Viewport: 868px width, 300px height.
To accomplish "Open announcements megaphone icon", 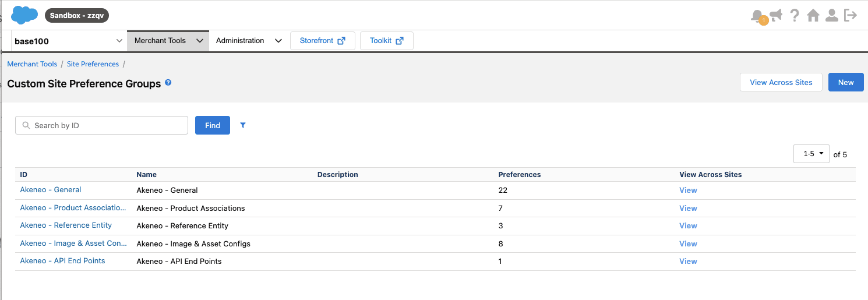I will 775,15.
